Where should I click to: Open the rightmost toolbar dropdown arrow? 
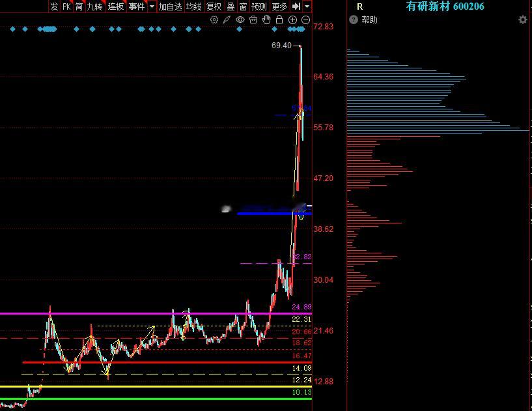coord(307,7)
